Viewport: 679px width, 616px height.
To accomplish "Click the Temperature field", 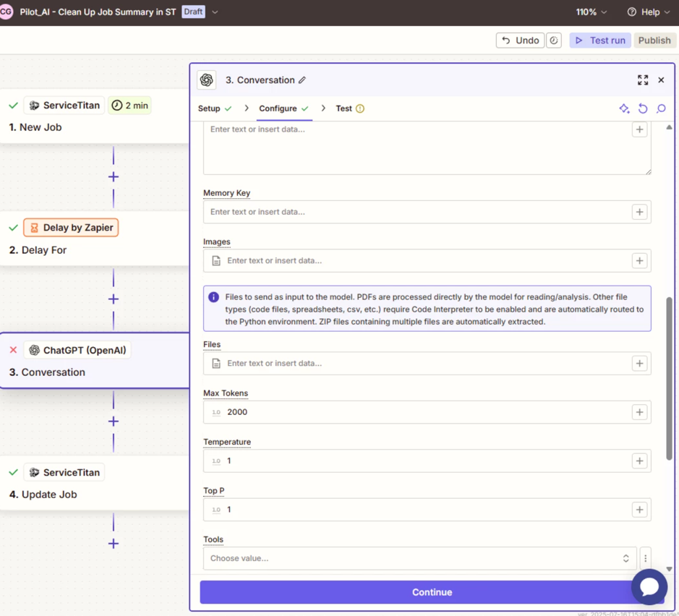I will pos(427,461).
